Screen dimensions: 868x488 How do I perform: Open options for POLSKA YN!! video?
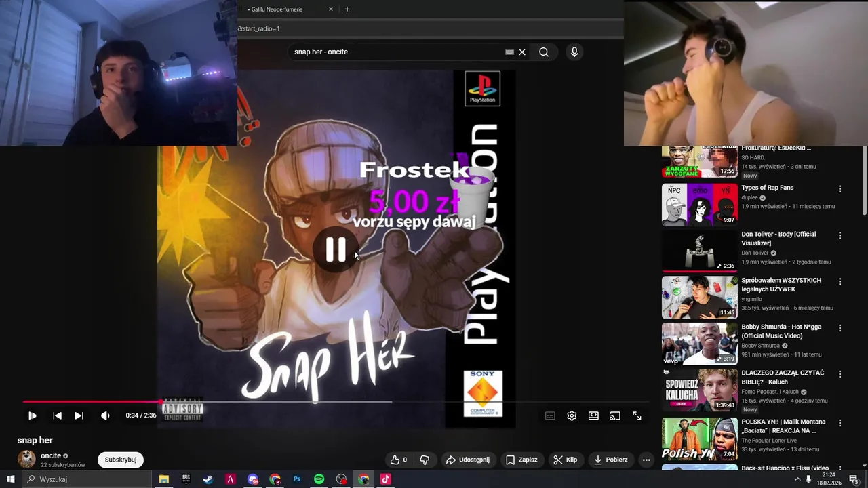[840, 423]
